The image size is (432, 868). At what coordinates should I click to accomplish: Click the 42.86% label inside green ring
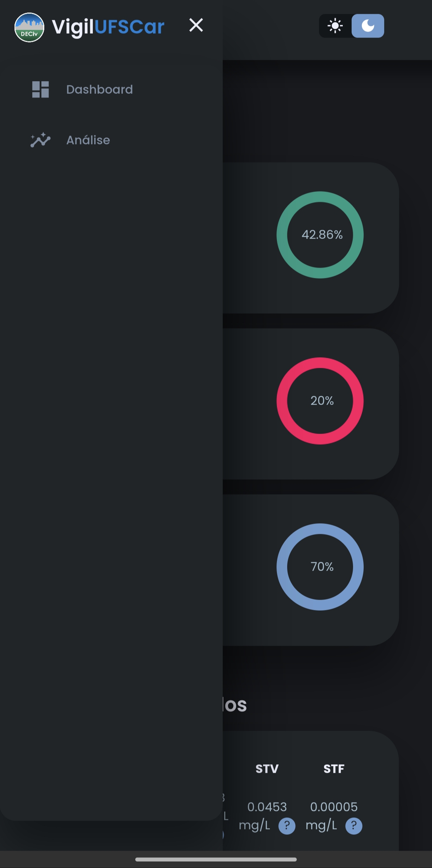click(322, 235)
